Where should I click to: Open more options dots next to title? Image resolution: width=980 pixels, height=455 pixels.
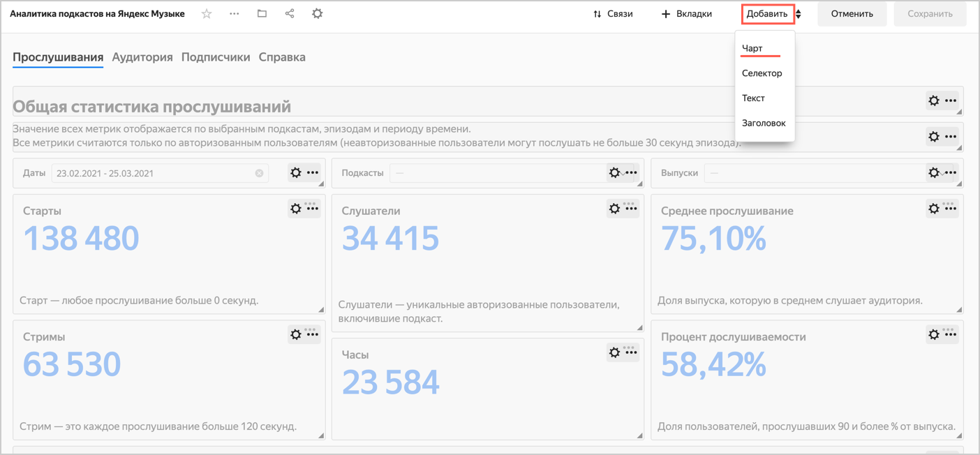pyautogui.click(x=234, y=14)
